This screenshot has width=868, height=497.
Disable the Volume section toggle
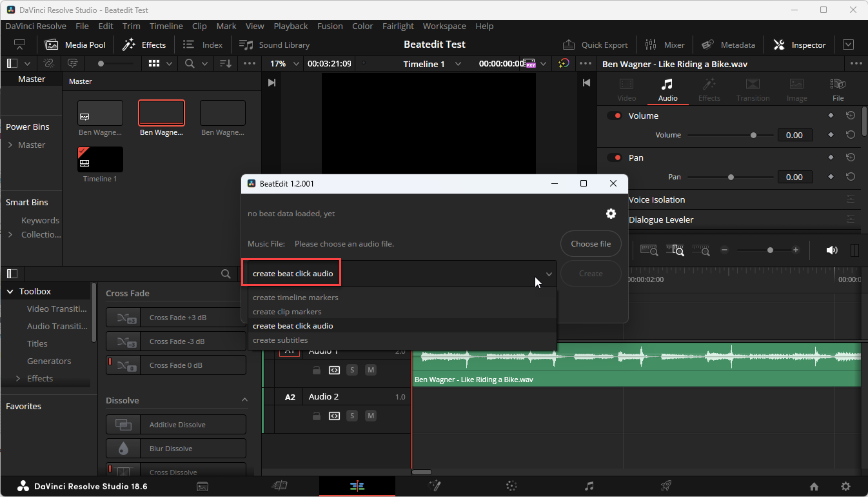[x=615, y=116]
